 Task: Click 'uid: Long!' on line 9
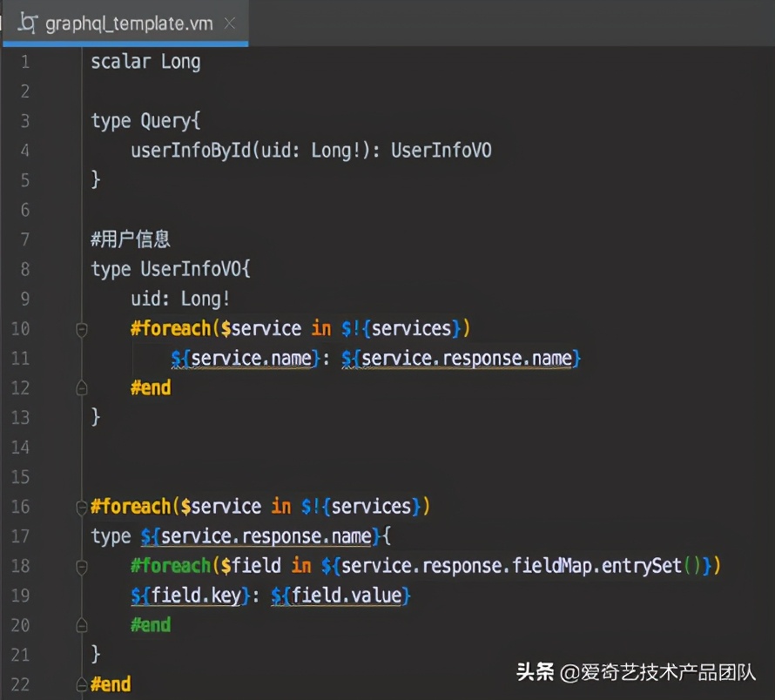click(x=180, y=300)
